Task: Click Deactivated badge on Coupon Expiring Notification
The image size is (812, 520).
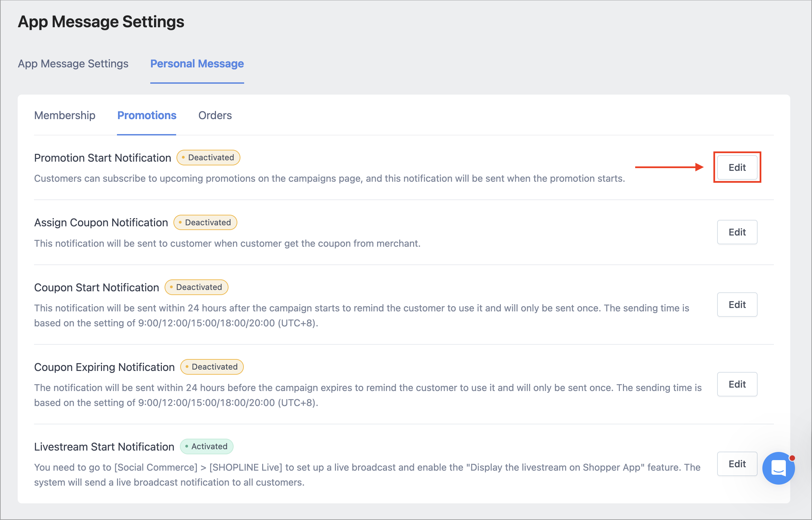Action: tap(212, 367)
